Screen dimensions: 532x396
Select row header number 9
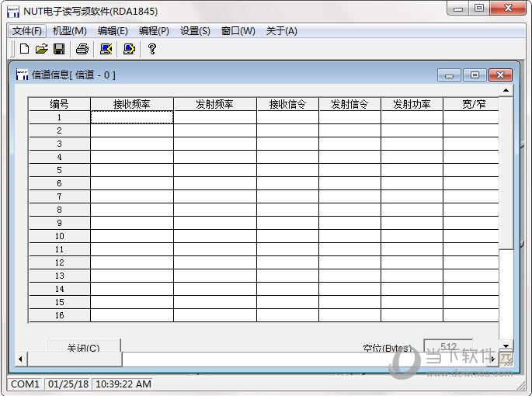[x=59, y=224]
